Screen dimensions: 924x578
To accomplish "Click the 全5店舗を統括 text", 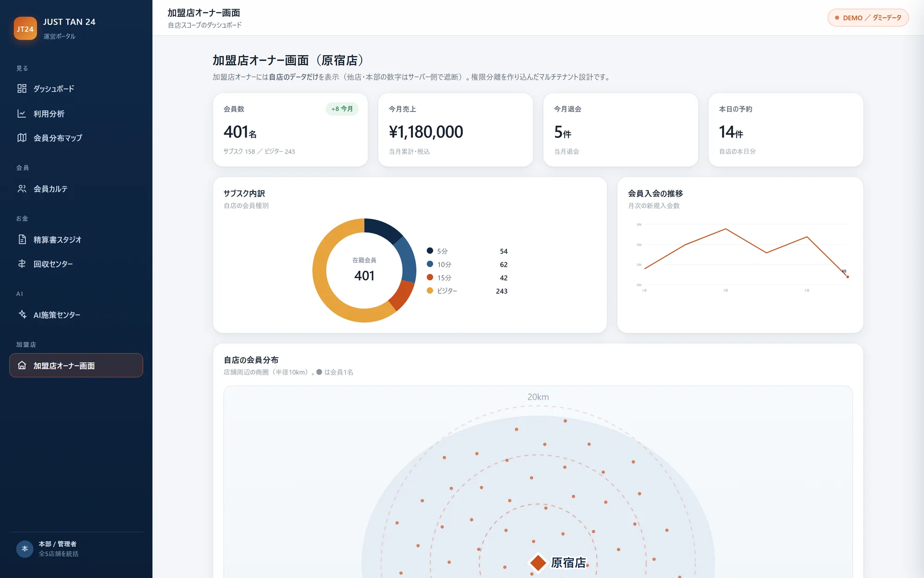I will 59,553.
